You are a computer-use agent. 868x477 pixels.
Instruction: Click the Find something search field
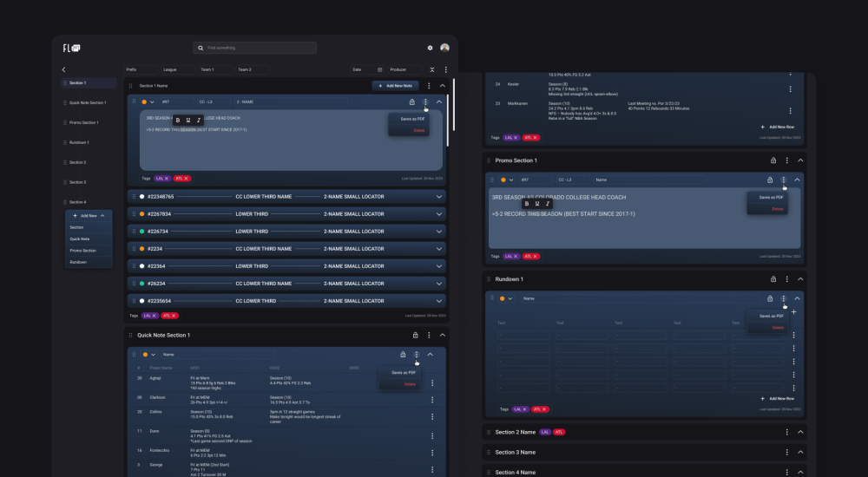254,48
